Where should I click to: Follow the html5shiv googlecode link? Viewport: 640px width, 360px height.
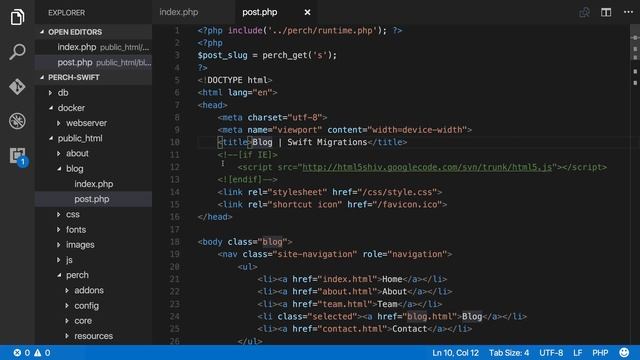coord(427,167)
